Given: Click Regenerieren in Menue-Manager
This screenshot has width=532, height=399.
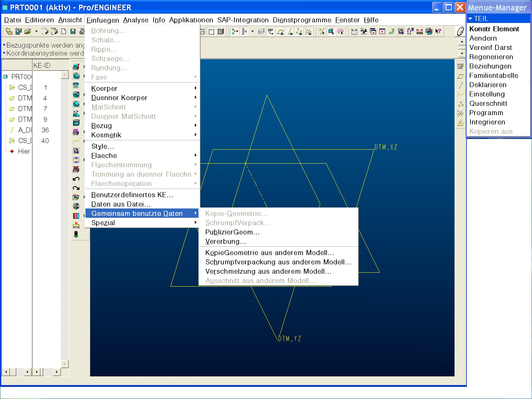Looking at the screenshot, I should click(491, 57).
